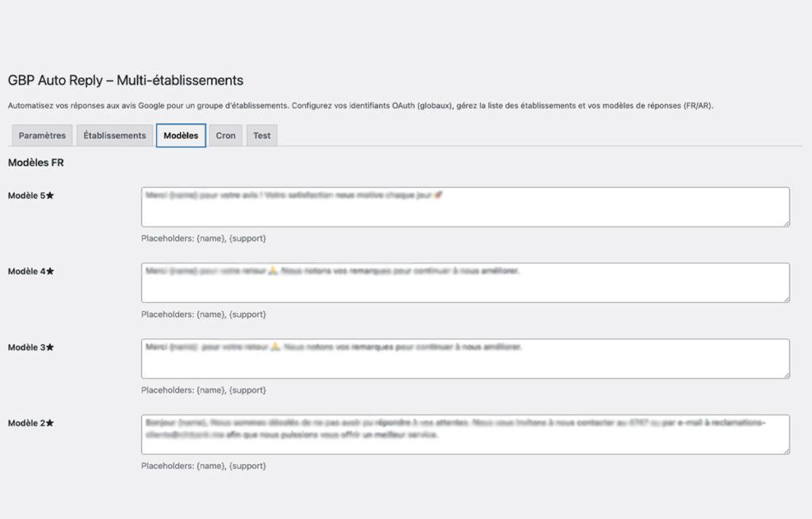Viewport: 812px width, 519px height.
Task: Open the Test tab
Action: [262, 135]
